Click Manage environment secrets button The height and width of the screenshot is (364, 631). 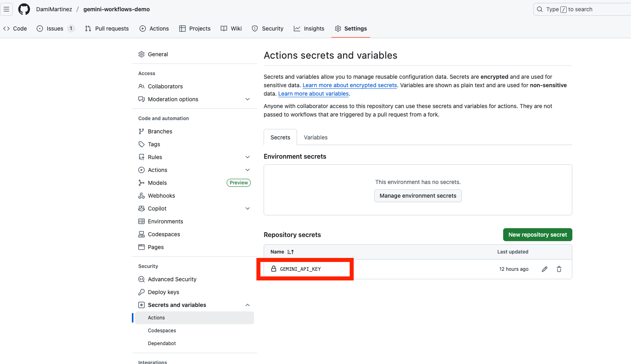click(418, 196)
